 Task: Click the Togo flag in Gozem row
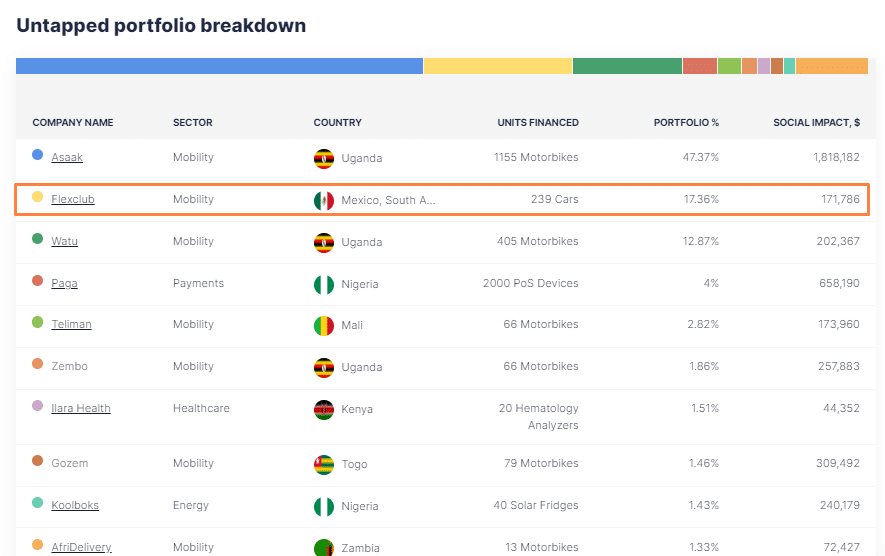(324, 465)
